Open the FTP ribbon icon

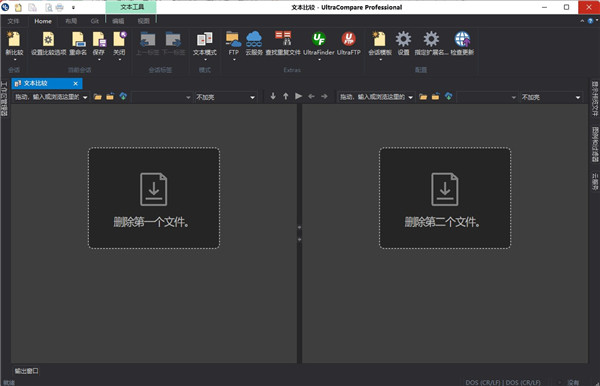(233, 39)
